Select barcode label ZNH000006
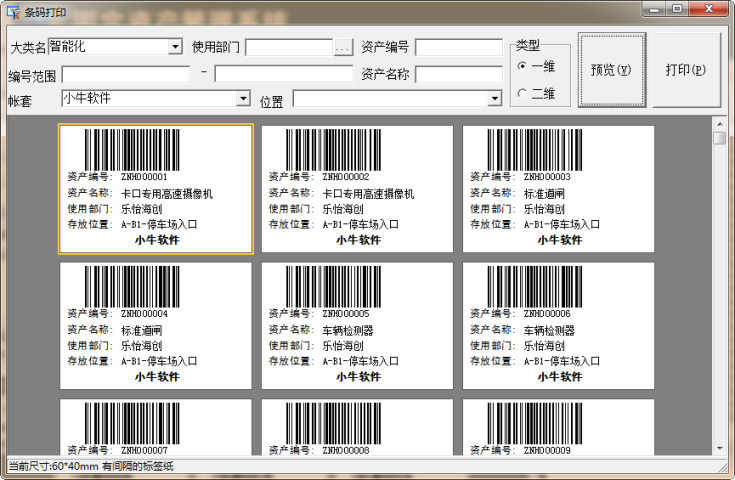The image size is (735, 480). click(x=558, y=326)
